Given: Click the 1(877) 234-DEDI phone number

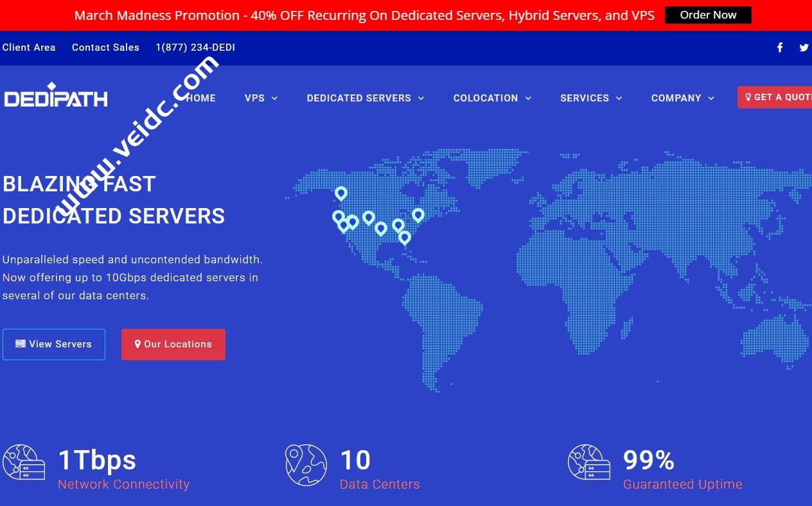Looking at the screenshot, I should click(x=195, y=48).
